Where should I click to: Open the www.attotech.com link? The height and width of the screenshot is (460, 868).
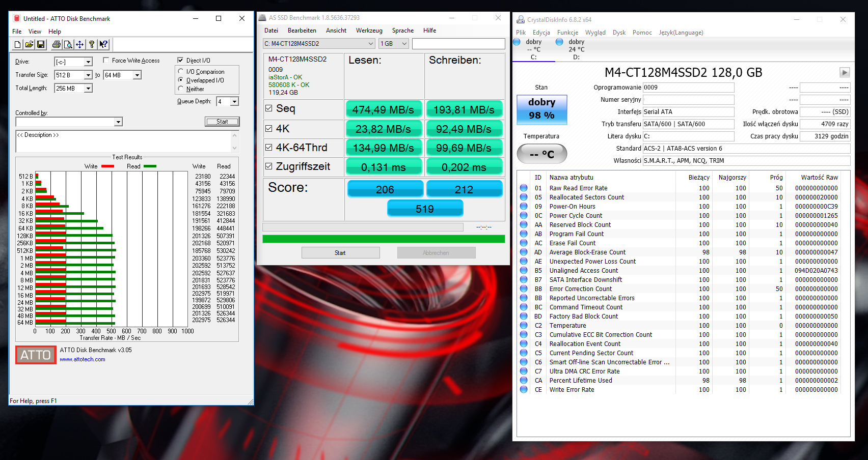83,359
